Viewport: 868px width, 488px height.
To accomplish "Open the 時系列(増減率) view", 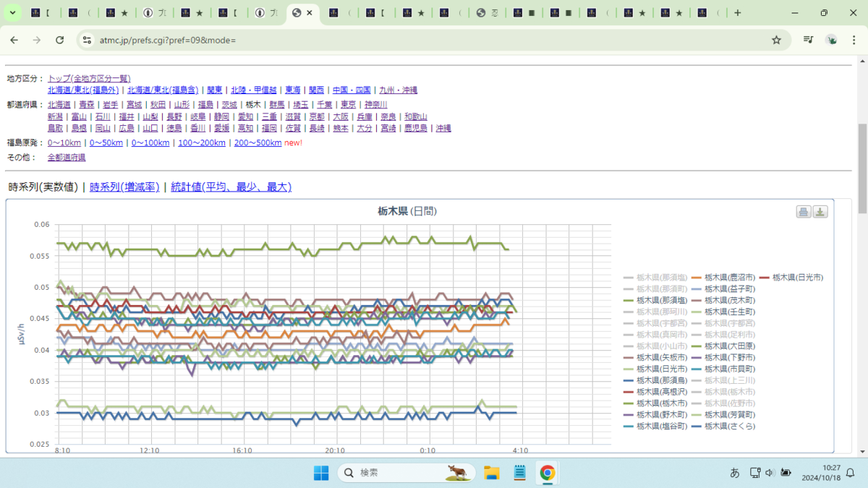I will point(124,187).
